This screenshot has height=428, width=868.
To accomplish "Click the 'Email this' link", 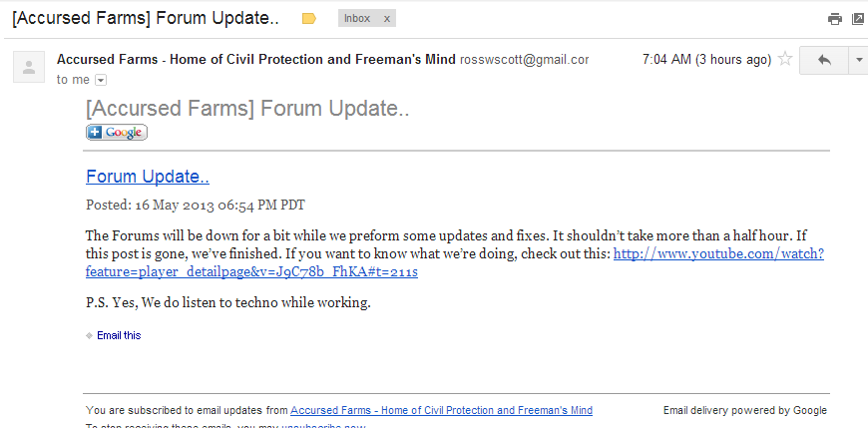I will pos(119,335).
